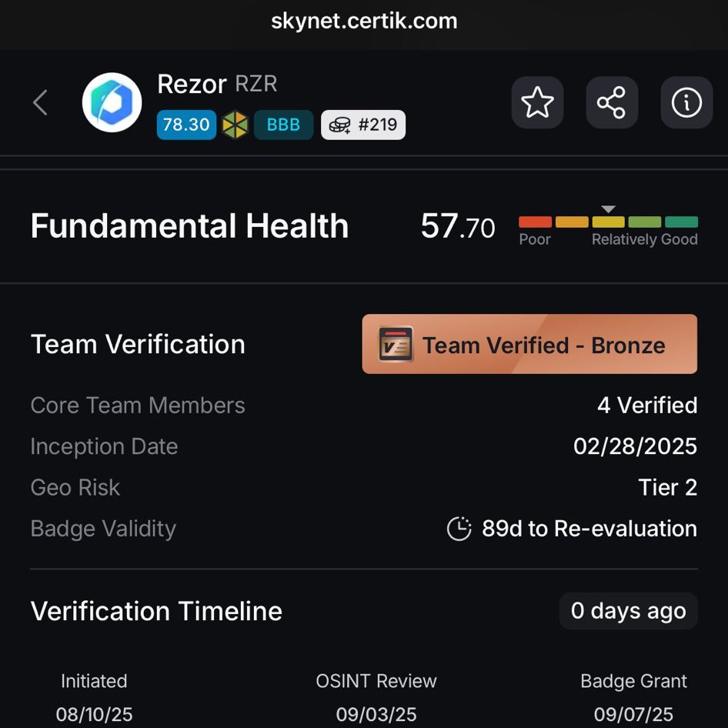
Task: Tap the hexagonal skynet rating icon
Action: click(235, 125)
